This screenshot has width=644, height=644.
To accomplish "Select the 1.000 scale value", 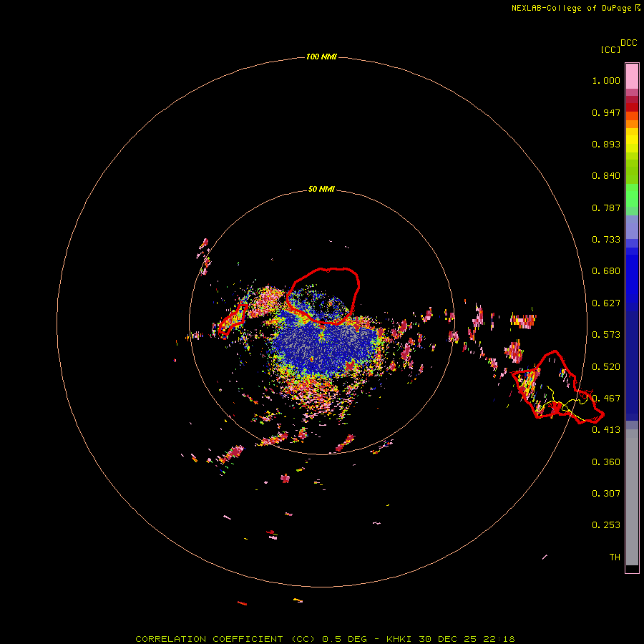I will [x=606, y=80].
